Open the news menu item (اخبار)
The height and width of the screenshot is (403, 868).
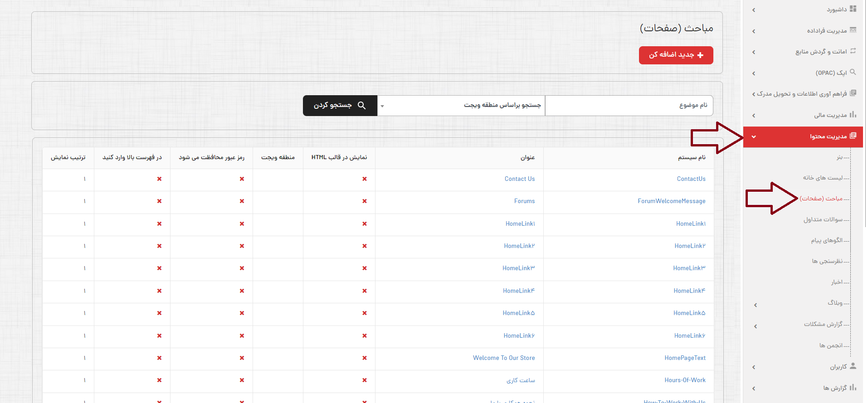tap(837, 282)
